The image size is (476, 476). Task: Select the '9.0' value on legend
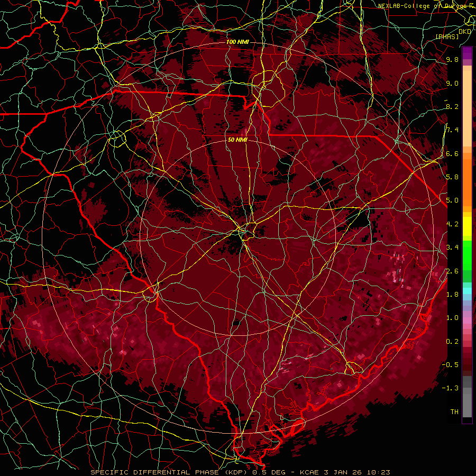(x=452, y=83)
